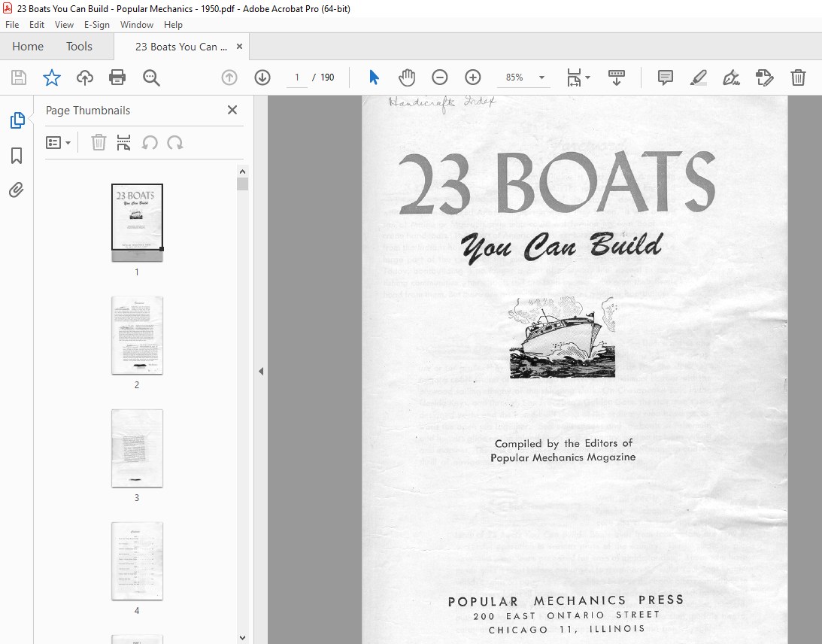Click the fit page scrolling icon
The height and width of the screenshot is (644, 822).
tap(575, 77)
